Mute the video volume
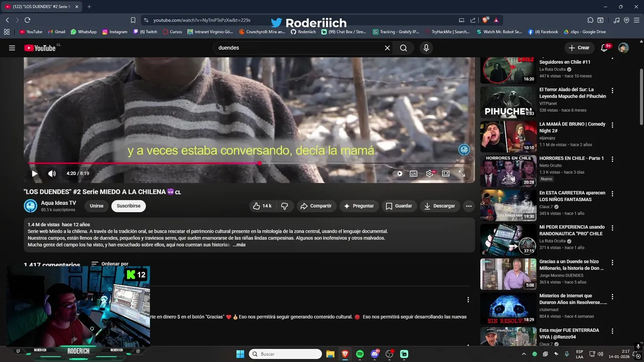Screen dimensions: 644x362 (52, 173)
